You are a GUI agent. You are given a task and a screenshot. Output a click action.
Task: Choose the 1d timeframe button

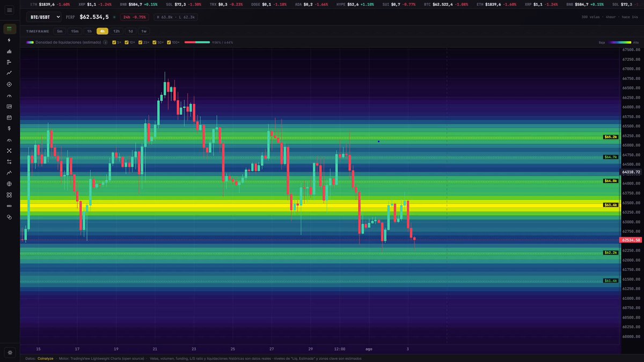tap(130, 31)
